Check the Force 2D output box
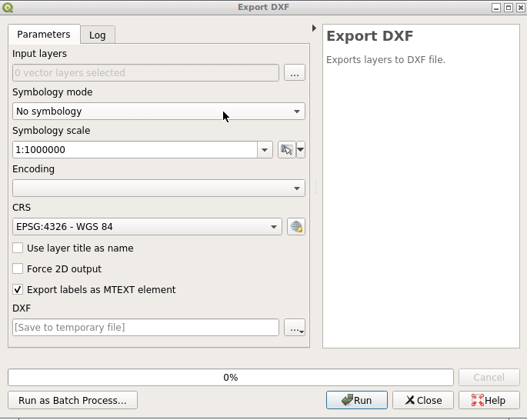Screen dimensions: 527x420 point(18,269)
